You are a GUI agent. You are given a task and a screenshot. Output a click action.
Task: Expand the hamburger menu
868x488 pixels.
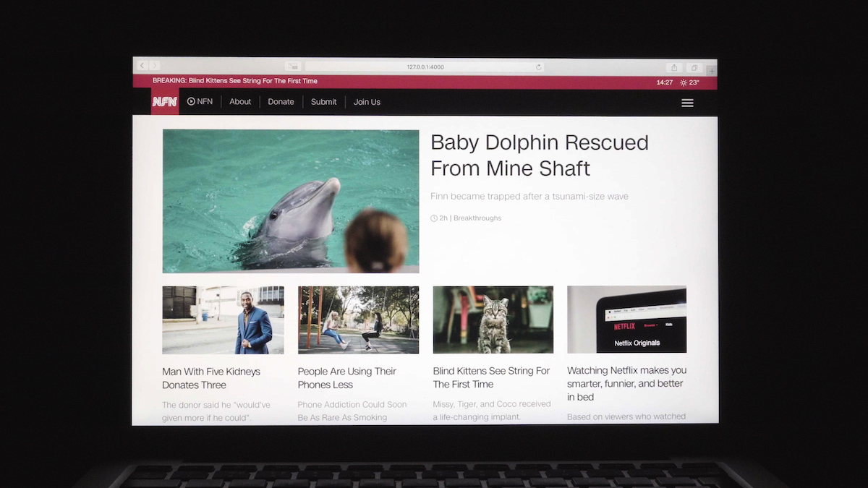click(x=687, y=103)
